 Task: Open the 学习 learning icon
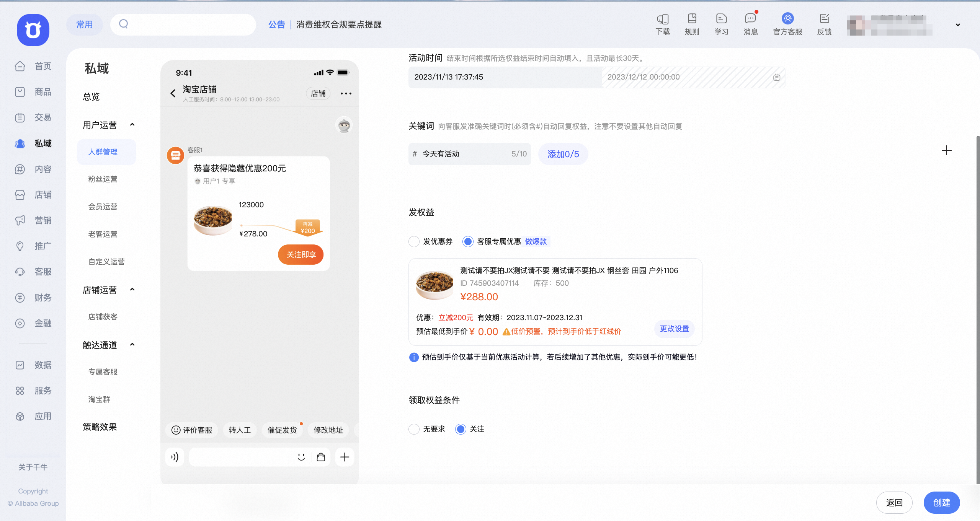(721, 19)
